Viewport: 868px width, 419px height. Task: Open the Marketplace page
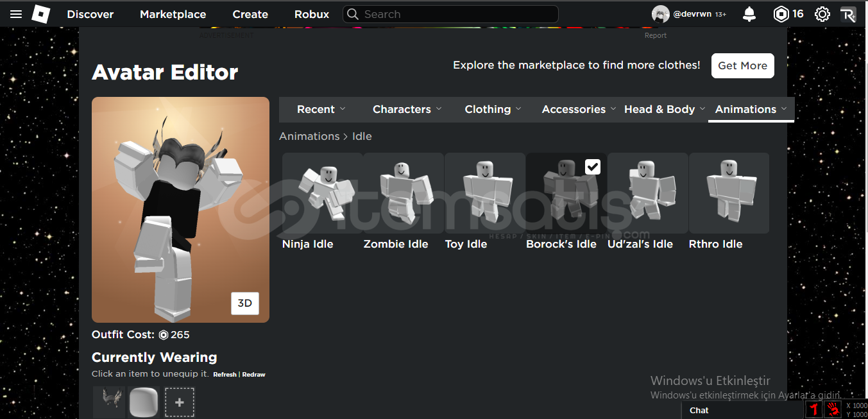[173, 14]
